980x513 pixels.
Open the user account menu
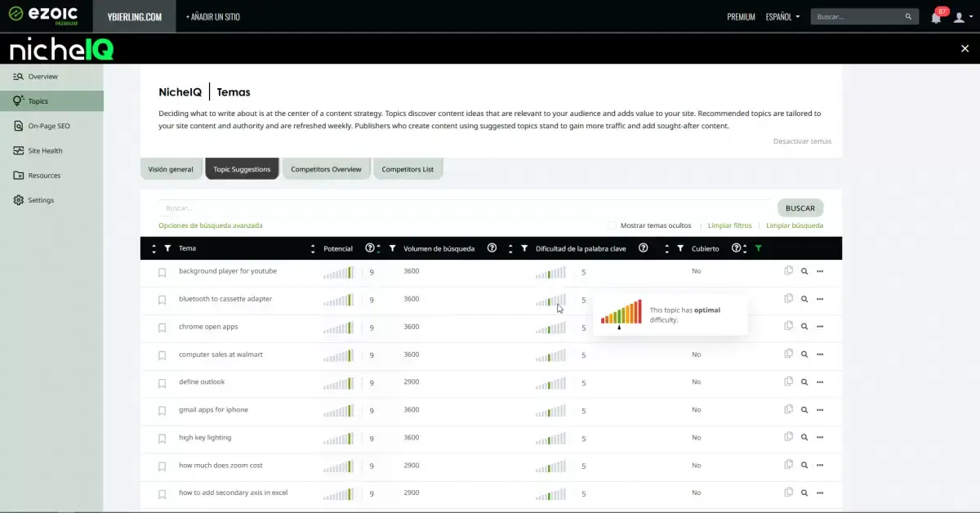click(961, 17)
